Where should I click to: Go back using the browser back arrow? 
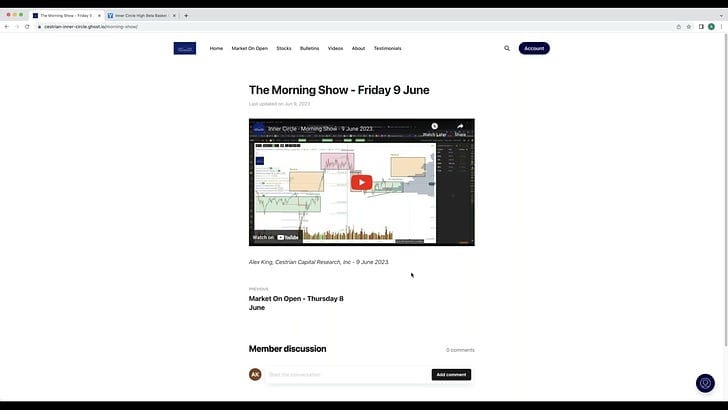point(6,26)
